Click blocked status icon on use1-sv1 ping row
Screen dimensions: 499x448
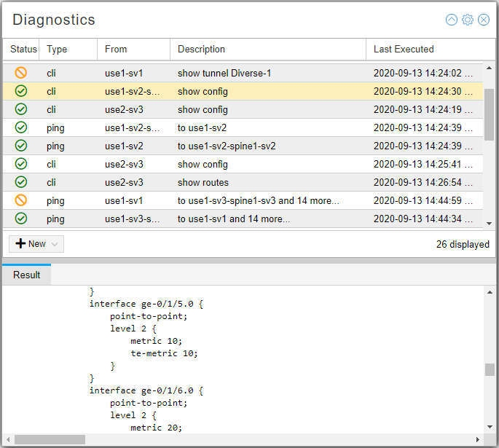point(21,200)
